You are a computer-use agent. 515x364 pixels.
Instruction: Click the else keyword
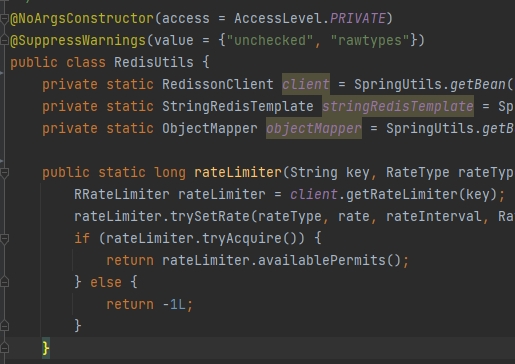point(106,282)
